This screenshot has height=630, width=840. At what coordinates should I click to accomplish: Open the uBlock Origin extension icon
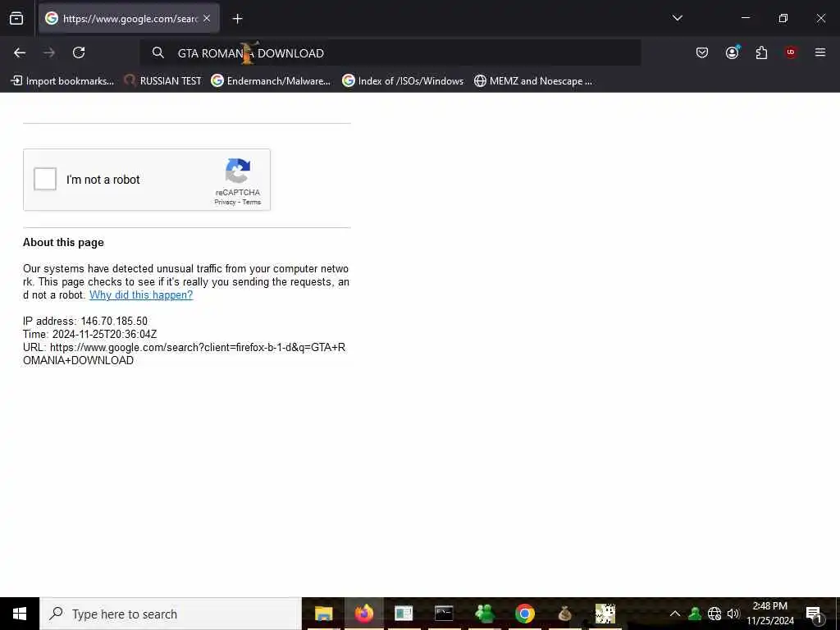tap(791, 52)
